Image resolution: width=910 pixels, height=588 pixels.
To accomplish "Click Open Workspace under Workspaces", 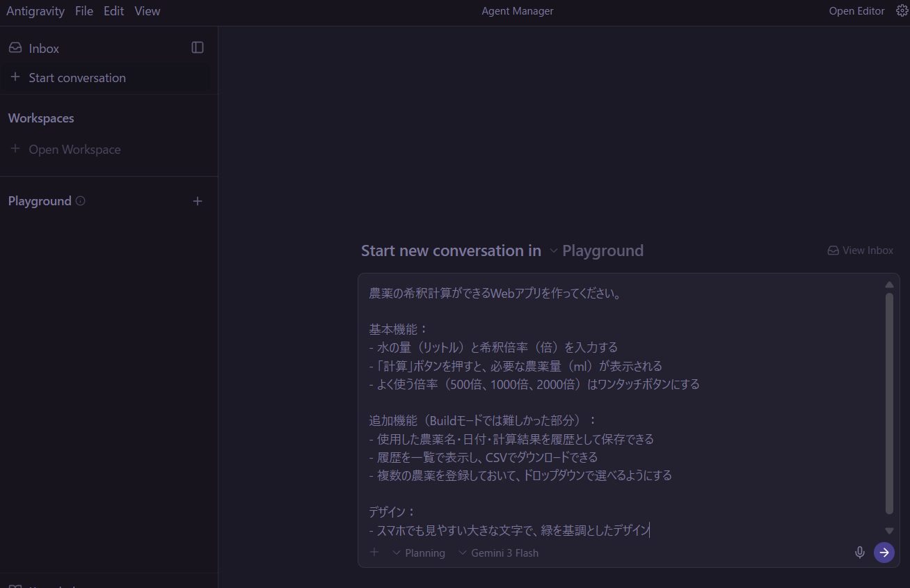I will [74, 149].
